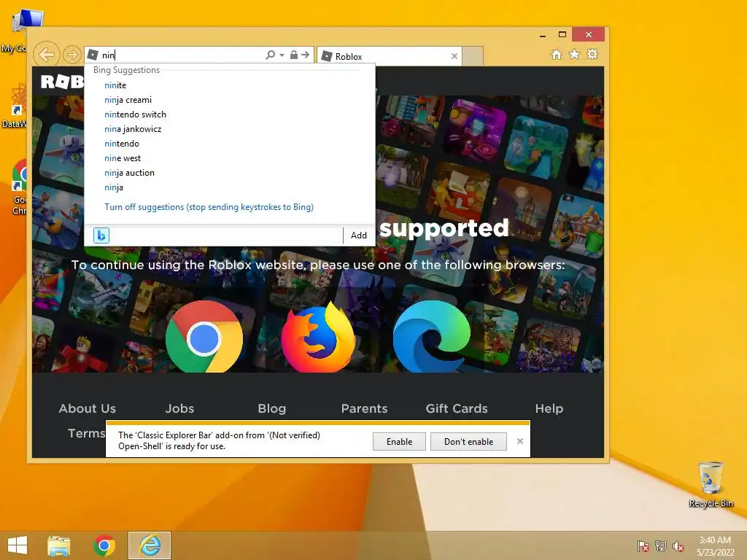Select the Bing search provider icon
The image size is (747, 560).
[x=101, y=236]
